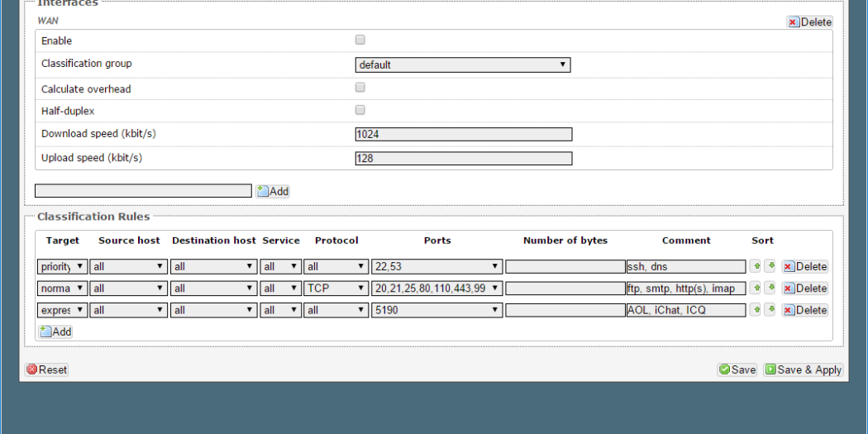Click the Download speed input field

point(463,134)
